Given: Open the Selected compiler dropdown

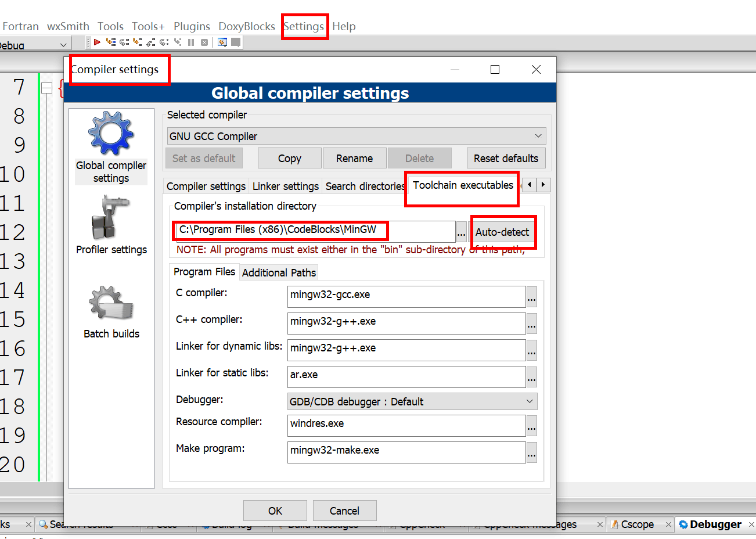Looking at the screenshot, I should click(x=357, y=136).
